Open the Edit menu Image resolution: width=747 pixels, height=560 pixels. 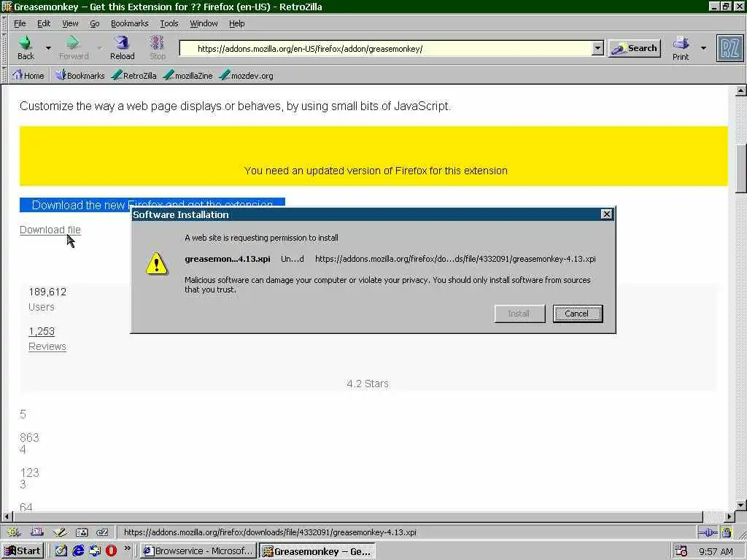tap(44, 23)
